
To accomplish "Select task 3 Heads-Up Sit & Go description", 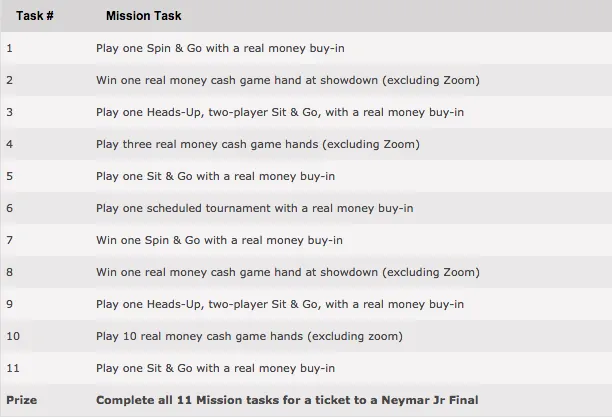I will pyautogui.click(x=279, y=112).
